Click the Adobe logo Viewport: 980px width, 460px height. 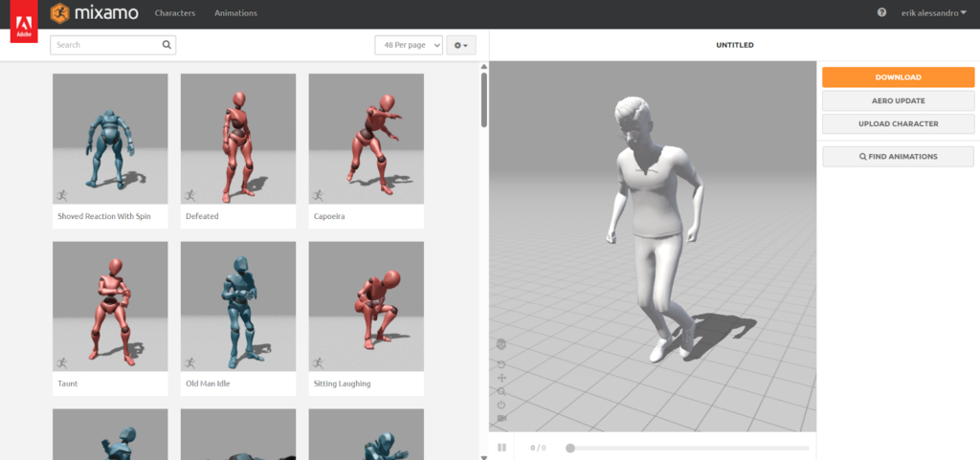click(24, 21)
